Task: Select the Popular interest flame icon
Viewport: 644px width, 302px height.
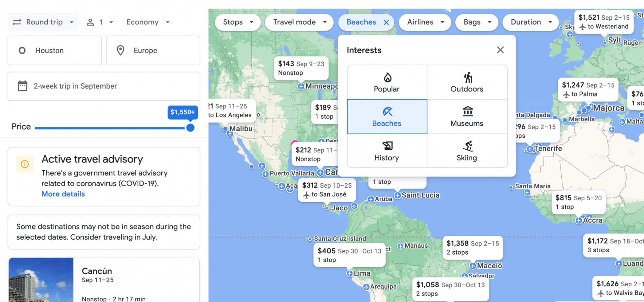Action: [386, 78]
